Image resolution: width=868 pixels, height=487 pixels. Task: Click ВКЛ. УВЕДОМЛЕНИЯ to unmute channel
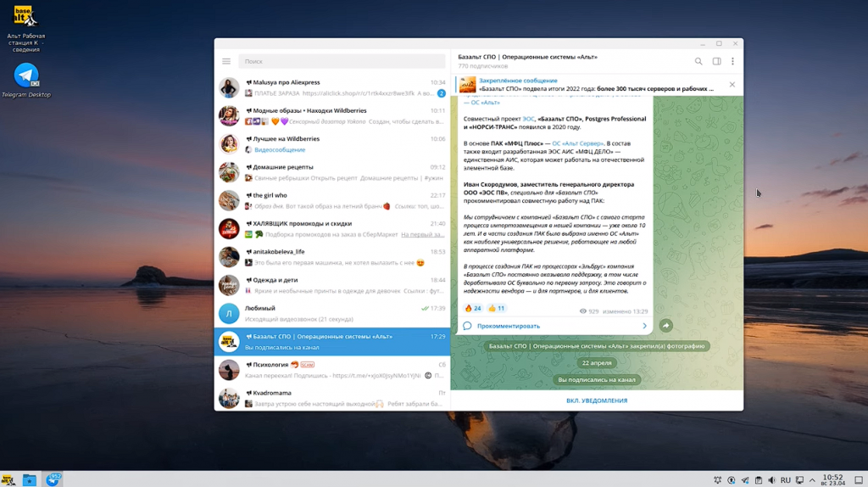[597, 400]
